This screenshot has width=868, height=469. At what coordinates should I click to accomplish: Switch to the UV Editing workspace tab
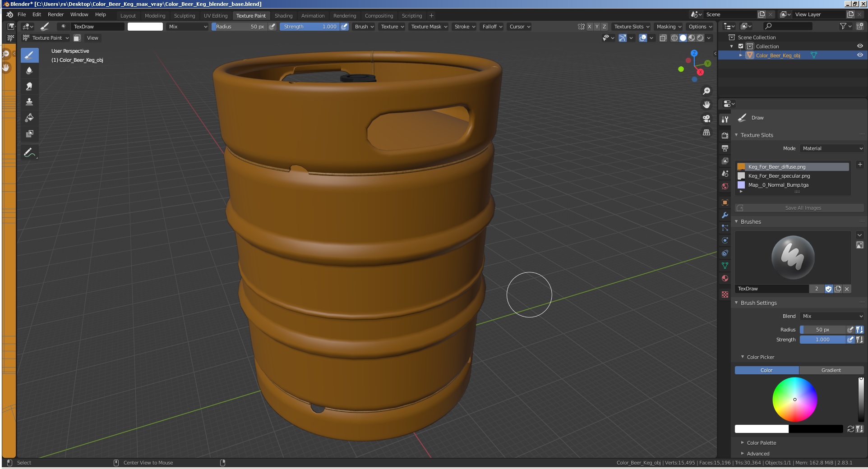coord(216,16)
